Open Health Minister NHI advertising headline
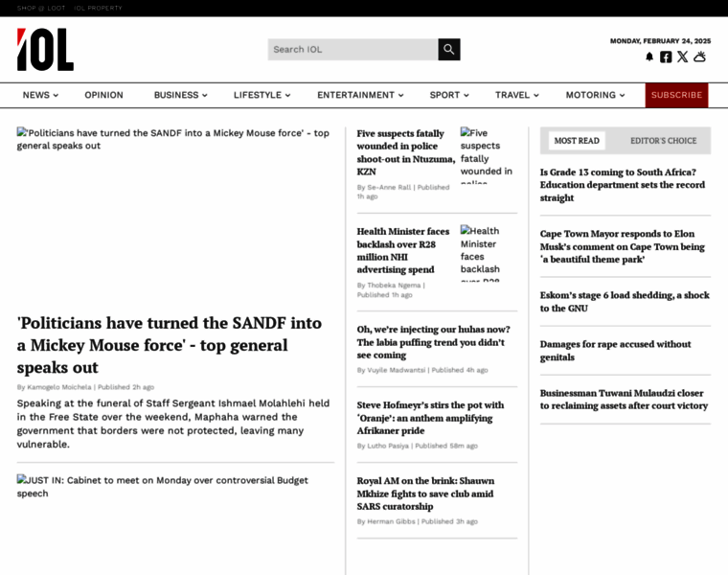 click(x=403, y=250)
